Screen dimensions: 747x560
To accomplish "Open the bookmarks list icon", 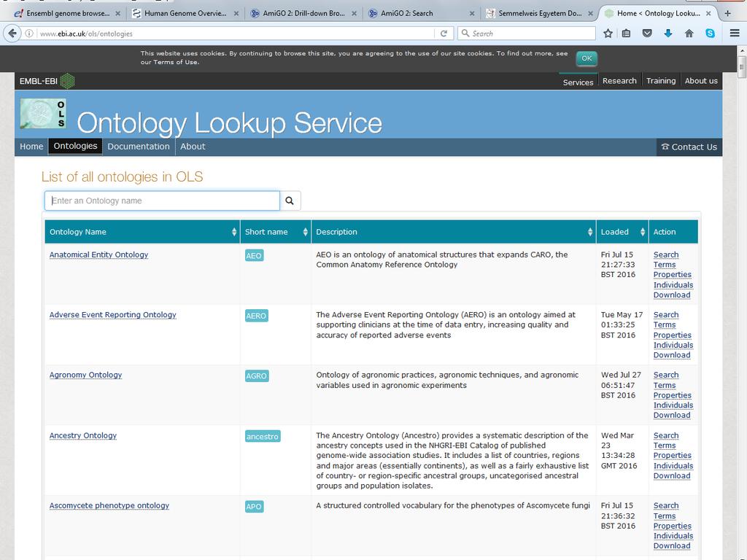I will [627, 34].
